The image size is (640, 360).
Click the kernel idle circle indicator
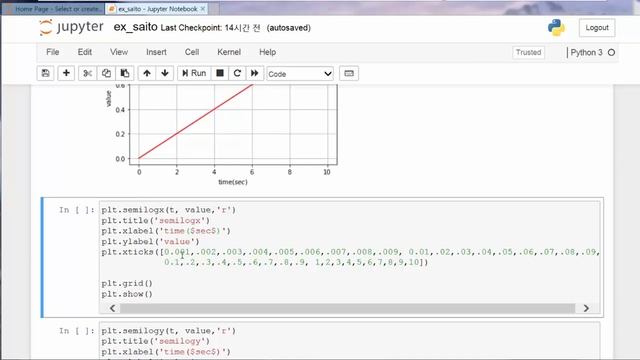[611, 52]
